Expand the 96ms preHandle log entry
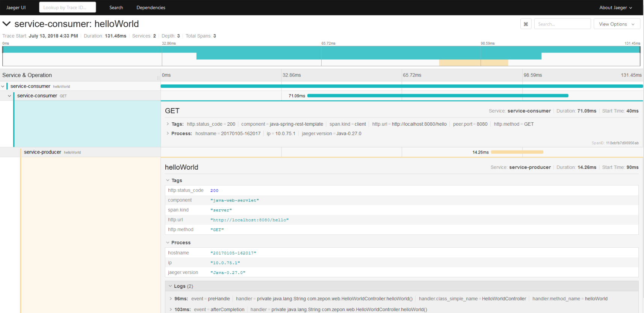644x313 pixels. point(402,299)
